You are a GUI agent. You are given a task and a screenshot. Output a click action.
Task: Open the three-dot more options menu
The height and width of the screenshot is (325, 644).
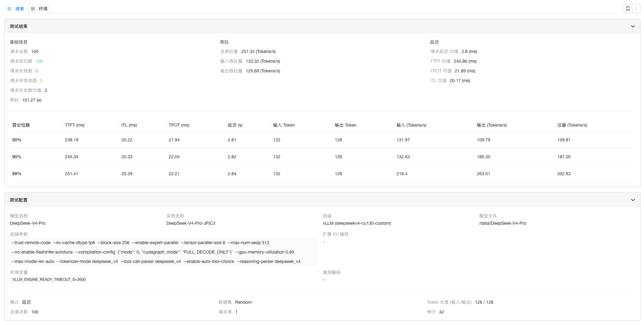pyautogui.click(x=636, y=9)
